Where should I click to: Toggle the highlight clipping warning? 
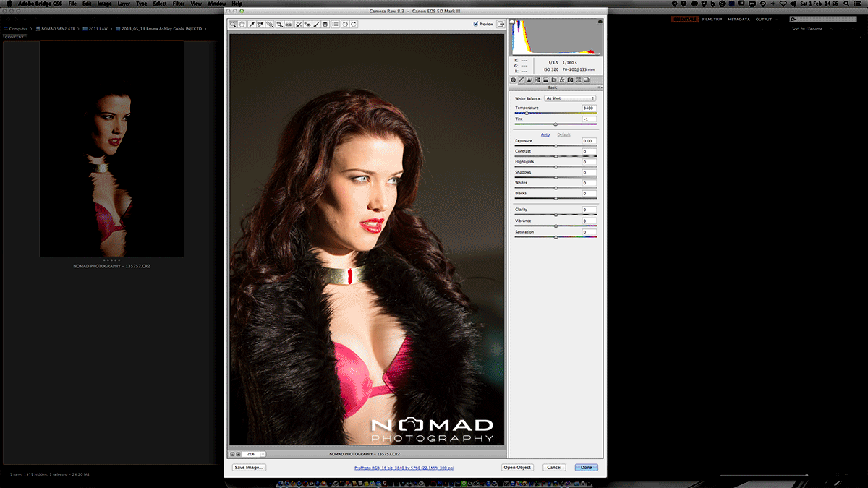coord(600,22)
